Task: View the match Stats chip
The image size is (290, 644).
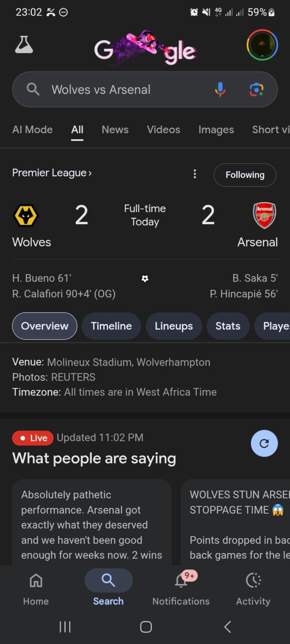Action: point(228,326)
